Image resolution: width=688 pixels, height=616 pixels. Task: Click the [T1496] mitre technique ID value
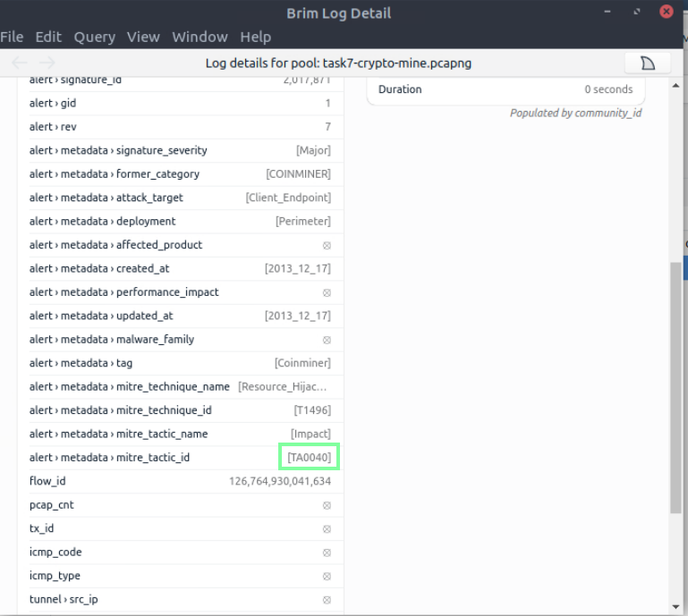[x=311, y=410]
